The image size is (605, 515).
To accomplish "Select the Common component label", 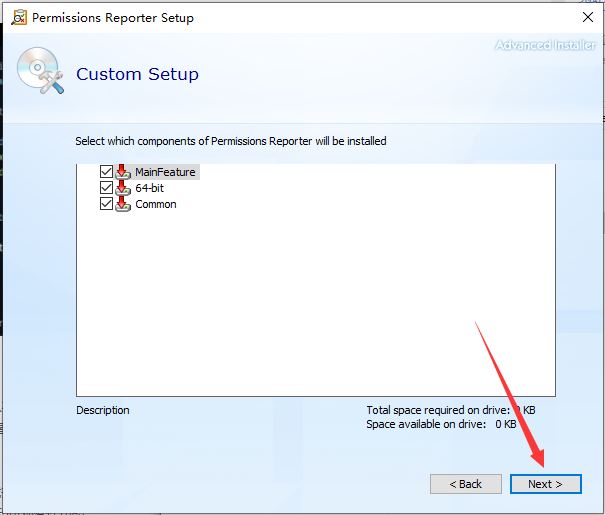I will pyautogui.click(x=156, y=204).
